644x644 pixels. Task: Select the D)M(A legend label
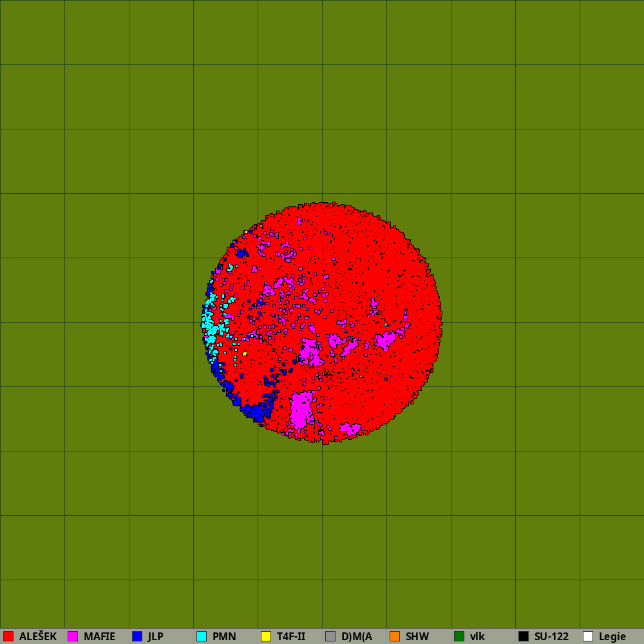tap(357, 636)
